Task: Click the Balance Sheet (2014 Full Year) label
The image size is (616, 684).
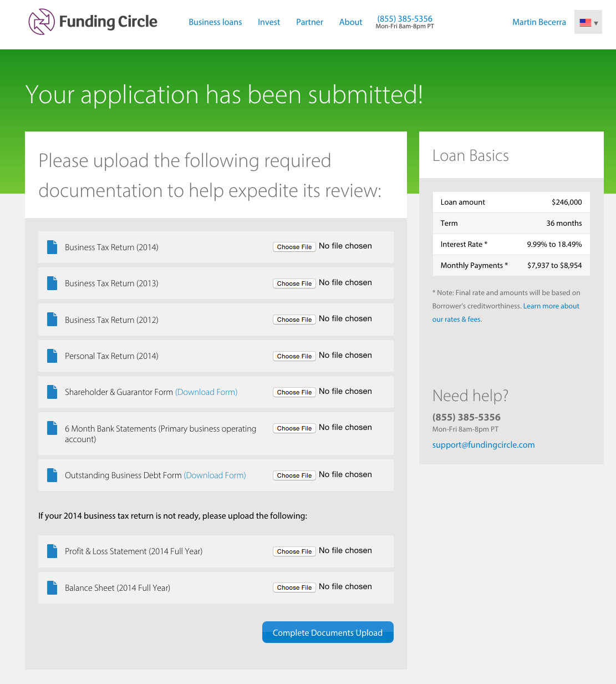Action: point(118,588)
